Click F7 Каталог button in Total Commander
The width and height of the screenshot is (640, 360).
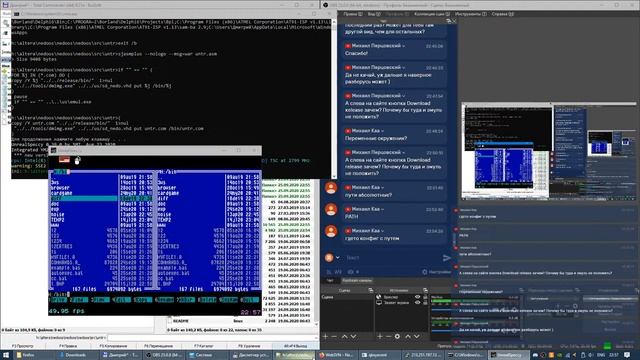(204, 346)
